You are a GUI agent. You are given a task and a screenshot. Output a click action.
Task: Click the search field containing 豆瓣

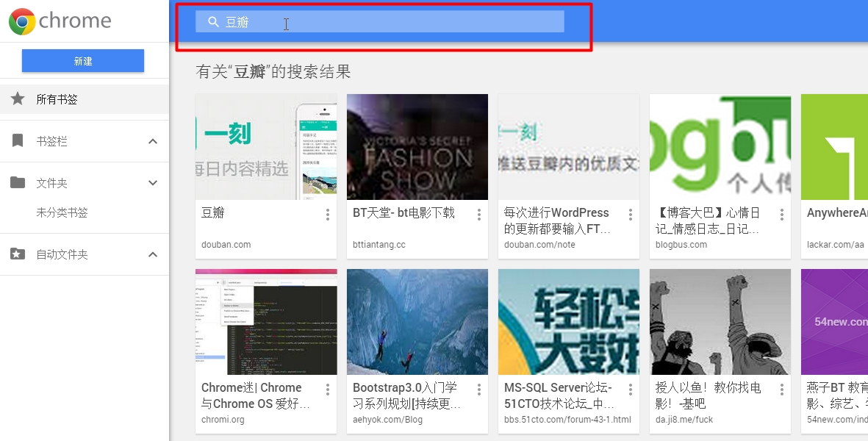point(380,21)
